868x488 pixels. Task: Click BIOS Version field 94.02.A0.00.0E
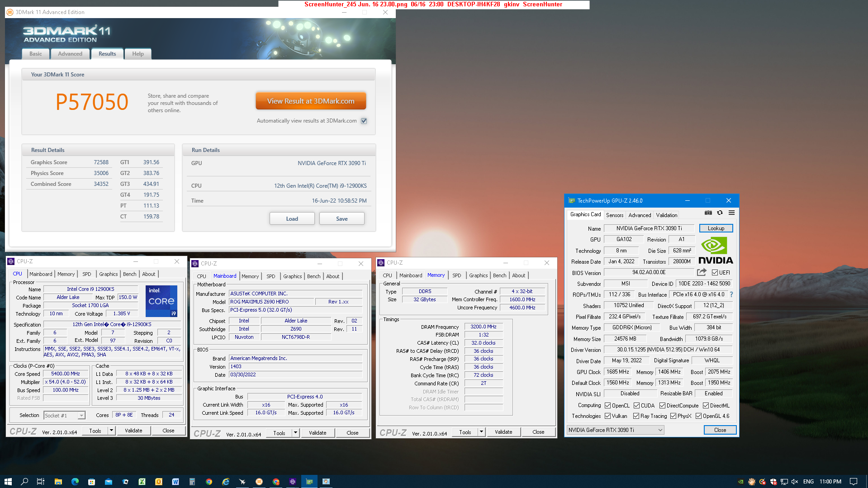[x=649, y=273]
